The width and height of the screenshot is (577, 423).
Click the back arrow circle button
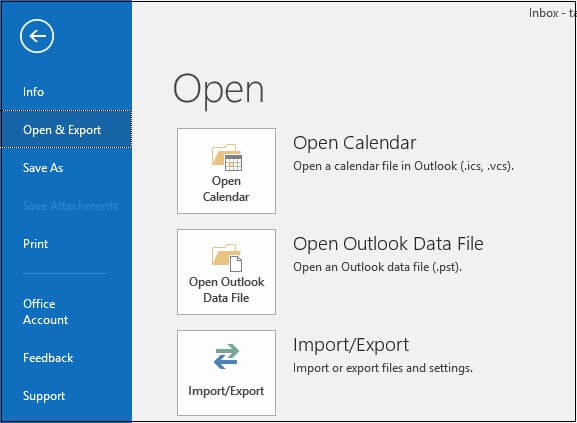tap(37, 36)
